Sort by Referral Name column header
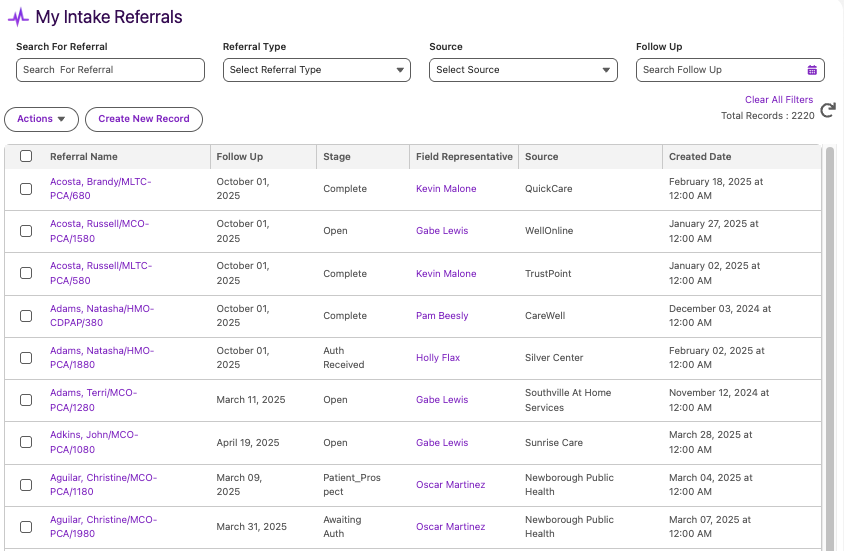 pyautogui.click(x=84, y=157)
